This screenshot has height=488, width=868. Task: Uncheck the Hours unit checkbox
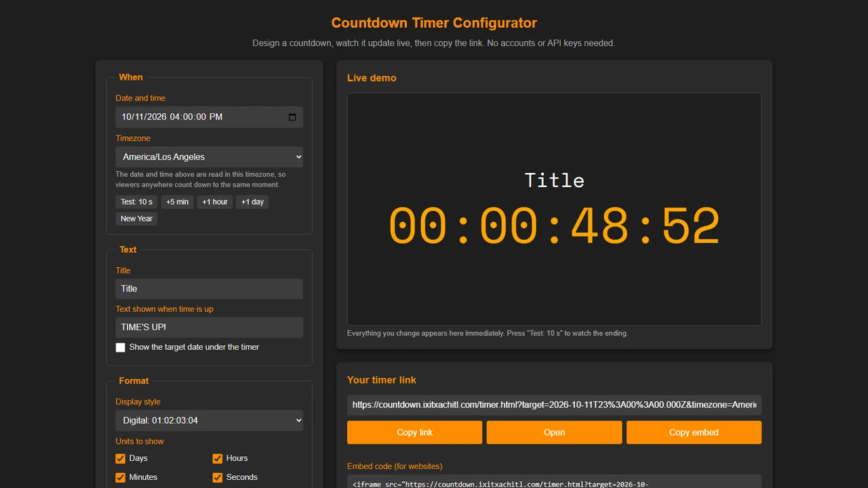click(218, 459)
